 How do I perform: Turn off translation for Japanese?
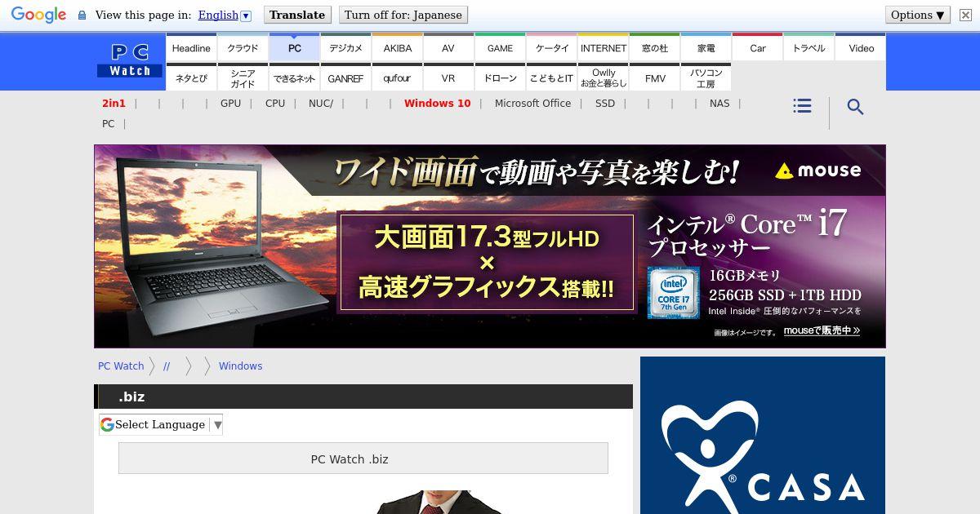click(x=403, y=15)
